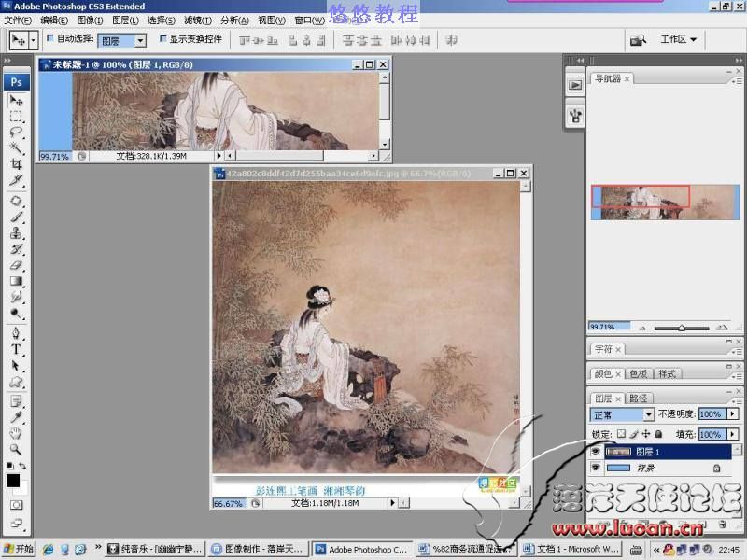
Task: Select the Slice tool
Action: pos(16,180)
